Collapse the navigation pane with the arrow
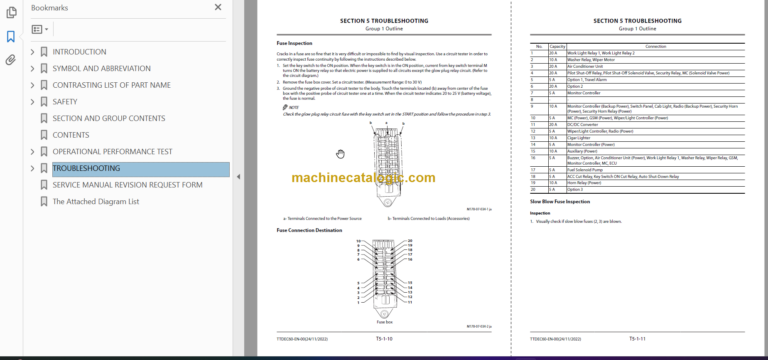This screenshot has width=768, height=360. click(x=239, y=177)
